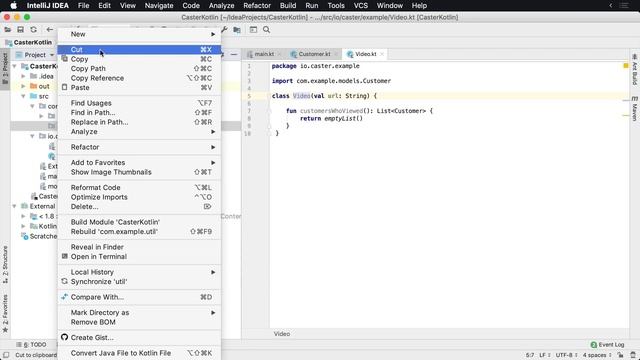Open the Refactor menu in menu bar

tap(257, 5)
